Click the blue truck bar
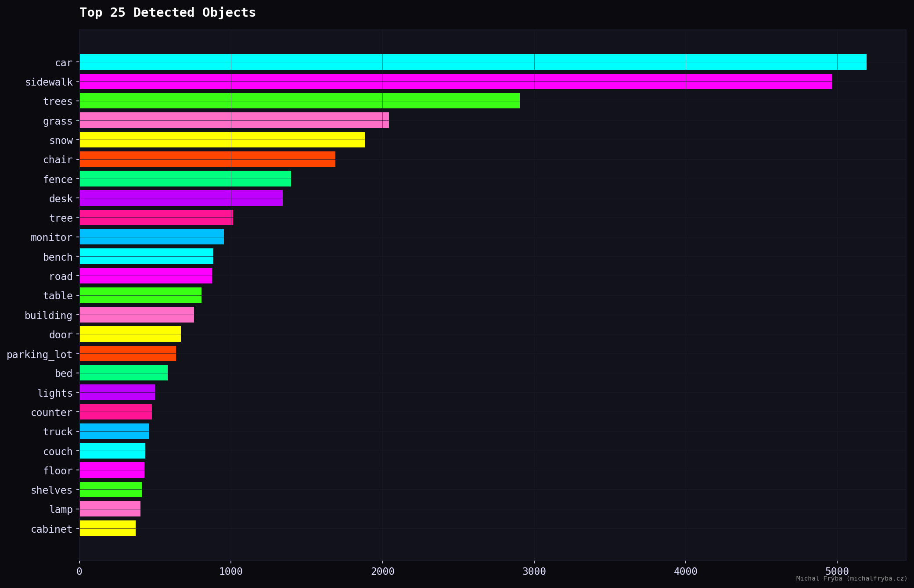This screenshot has height=588, width=914. coord(114,431)
